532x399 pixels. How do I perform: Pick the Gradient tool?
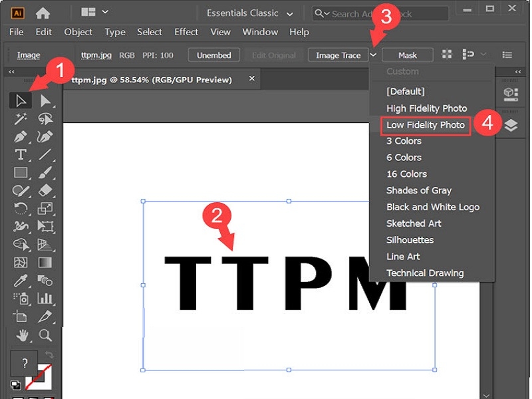[x=45, y=262]
